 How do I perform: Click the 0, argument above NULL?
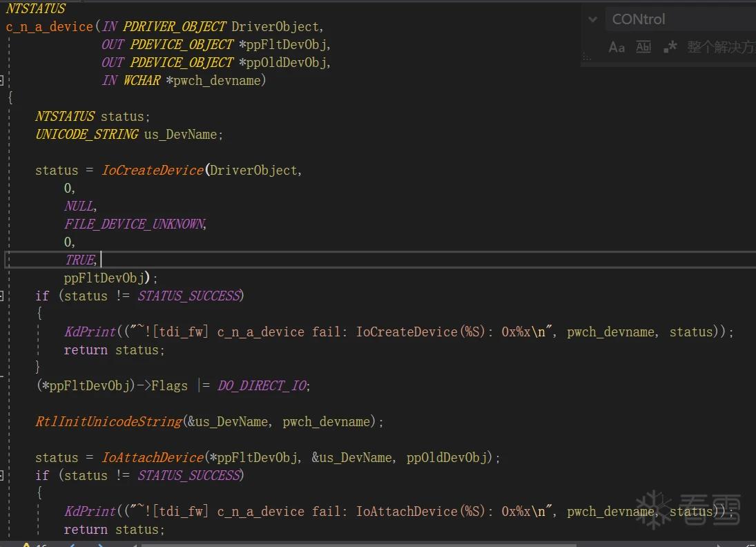[x=70, y=188]
